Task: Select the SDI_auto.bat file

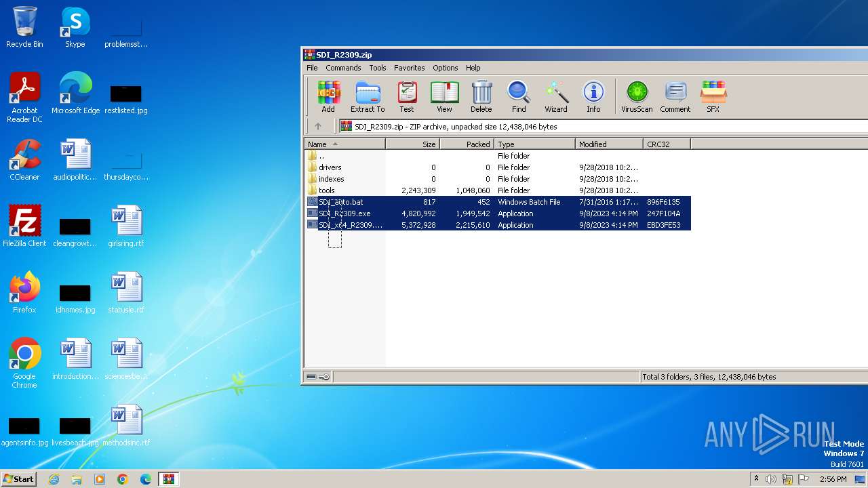Action: pos(498,202)
